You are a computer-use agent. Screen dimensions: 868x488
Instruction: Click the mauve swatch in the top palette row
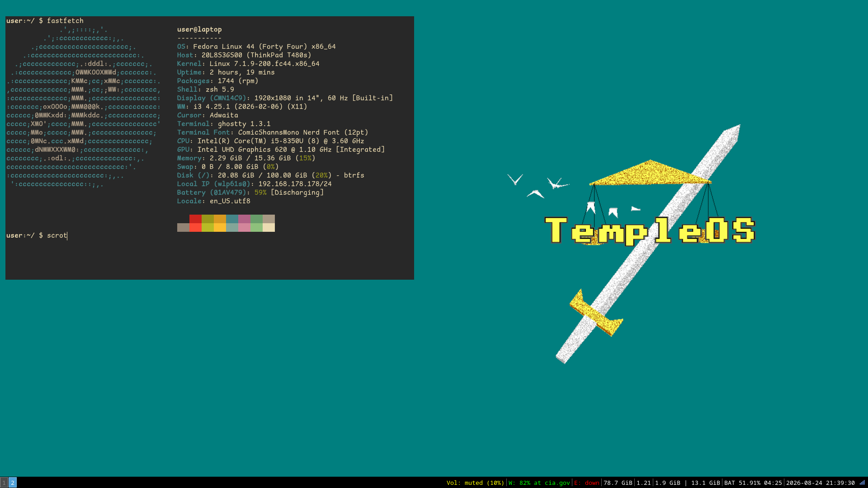coord(244,219)
